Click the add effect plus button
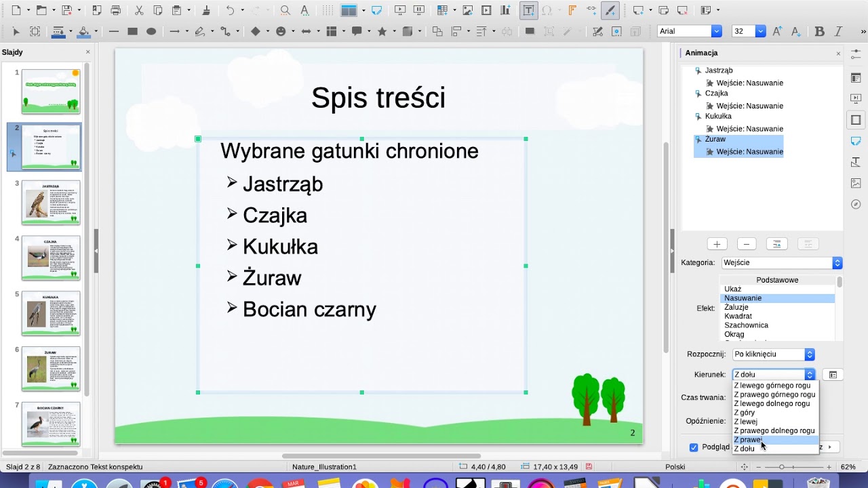The height and width of the screenshot is (488, 868). click(717, 244)
